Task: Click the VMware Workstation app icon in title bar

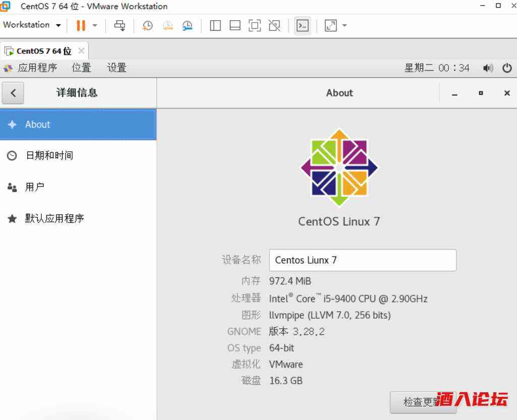Action: (x=5, y=6)
